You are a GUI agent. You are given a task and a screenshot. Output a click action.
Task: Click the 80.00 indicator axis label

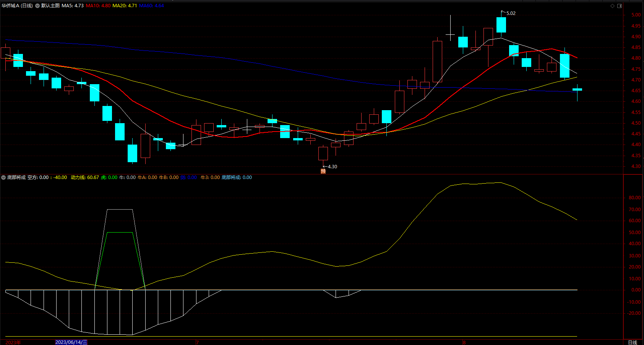pos(635,198)
